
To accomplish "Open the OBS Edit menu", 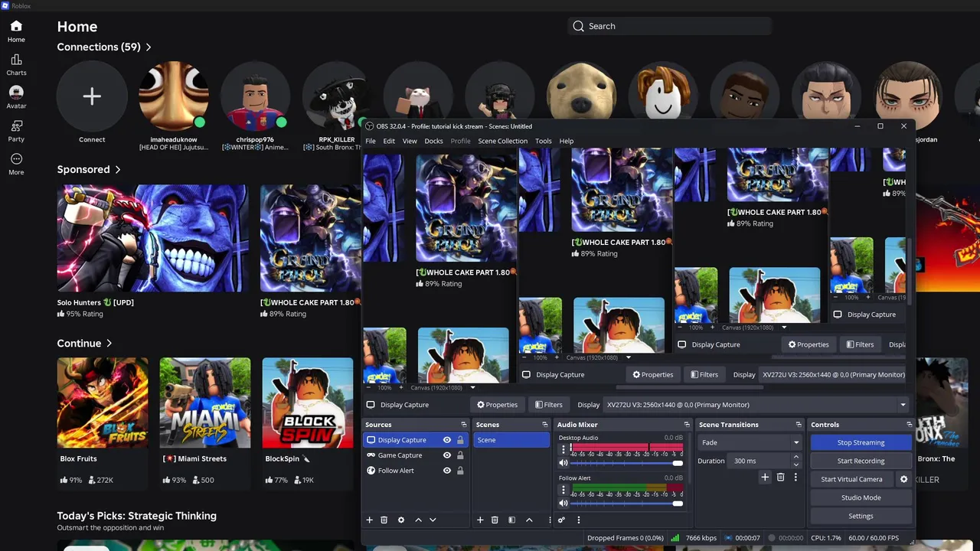I will 389,141.
